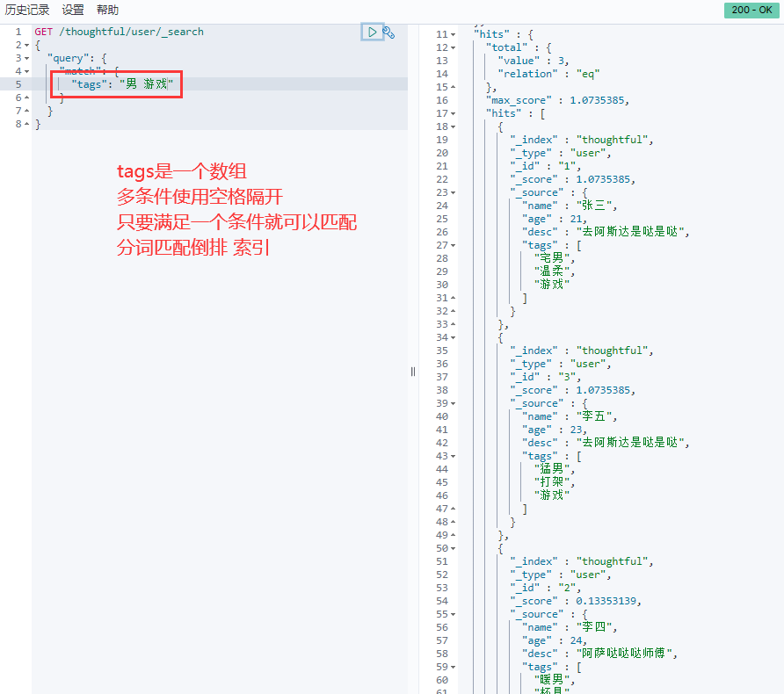Click the 200 - OK status badge

(x=751, y=10)
